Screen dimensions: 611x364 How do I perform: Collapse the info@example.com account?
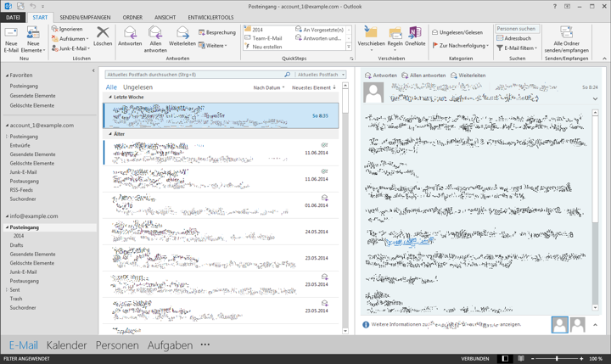(x=7, y=216)
